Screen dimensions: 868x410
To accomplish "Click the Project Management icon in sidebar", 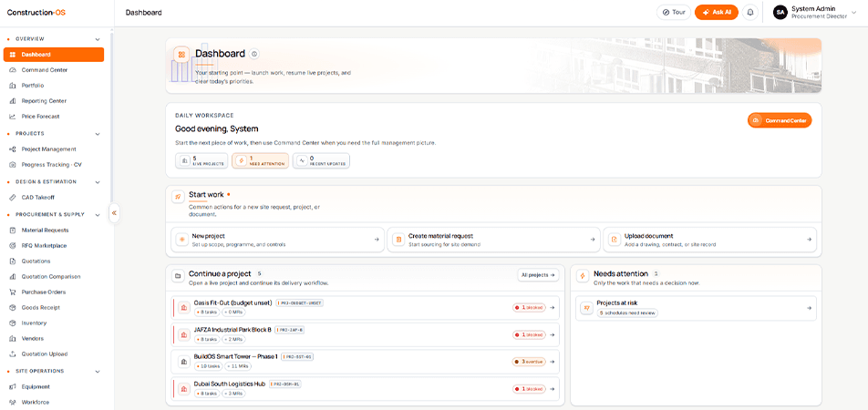I will point(13,149).
